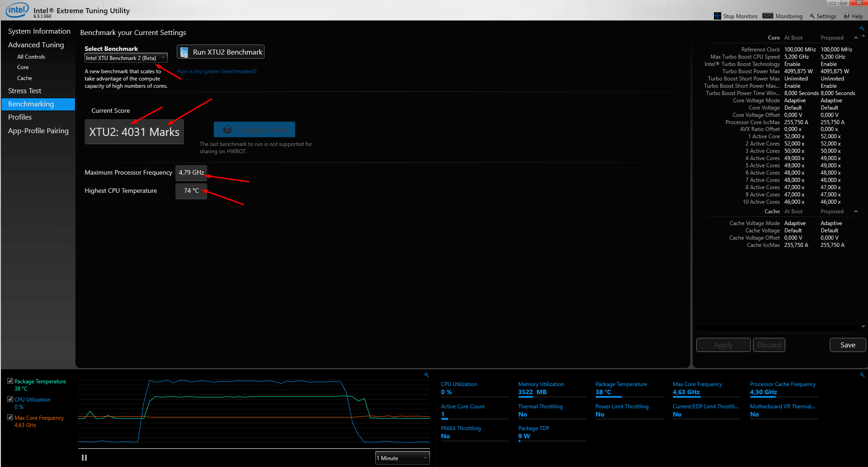This screenshot has height=467, width=868.
Task: Click the wrench icon above the Core settings panel
Action: pyautogui.click(x=862, y=28)
